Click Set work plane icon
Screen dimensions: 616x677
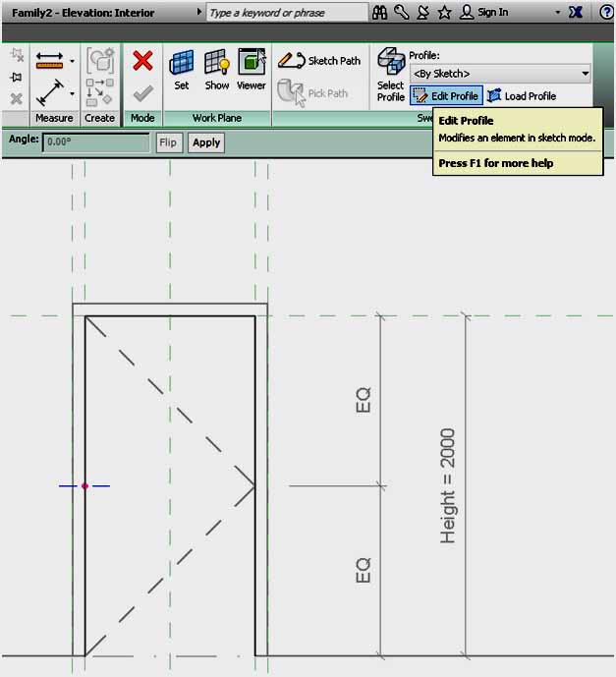click(x=182, y=69)
